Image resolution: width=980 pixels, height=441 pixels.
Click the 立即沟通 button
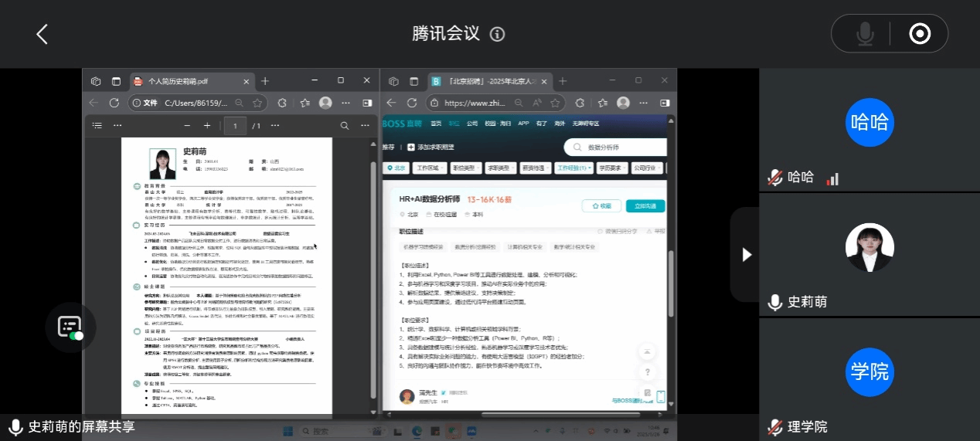click(645, 206)
